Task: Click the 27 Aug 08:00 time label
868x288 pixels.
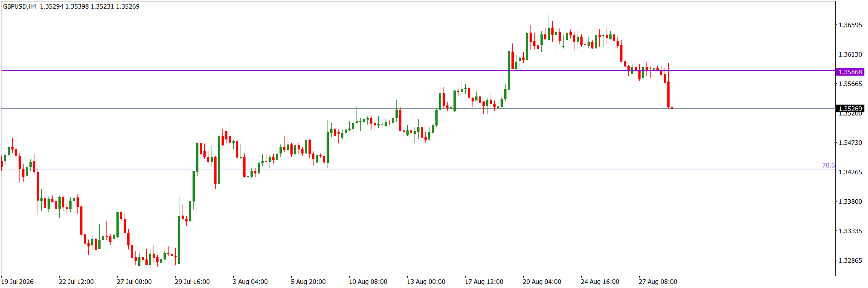Action: coord(658,282)
